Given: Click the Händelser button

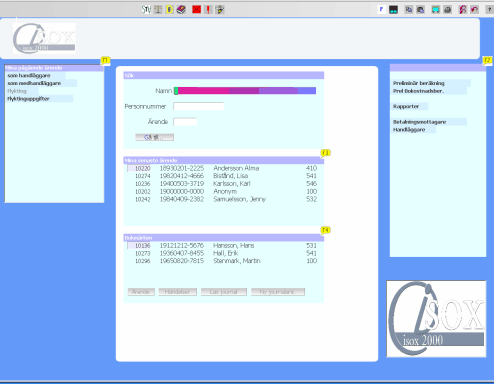Looking at the screenshot, I should pyautogui.click(x=178, y=292).
